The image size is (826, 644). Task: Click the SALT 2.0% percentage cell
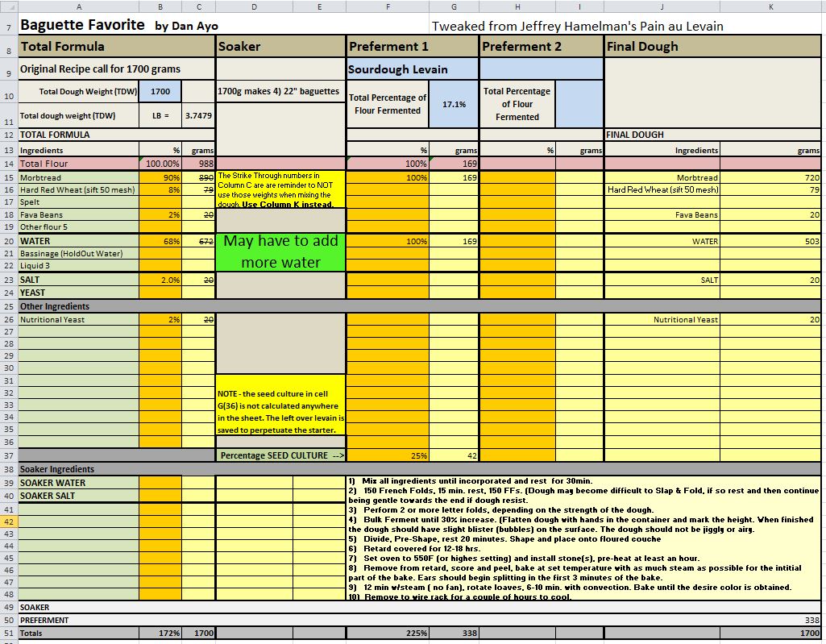pyautogui.click(x=160, y=280)
